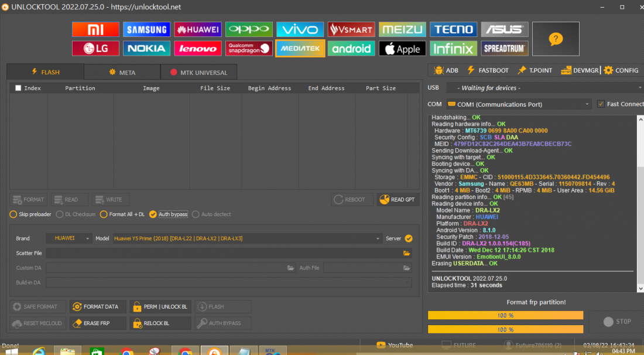Viewport: 644px width, 355px height.
Task: Toggle the Auth bypass option
Action: pyautogui.click(x=169, y=214)
